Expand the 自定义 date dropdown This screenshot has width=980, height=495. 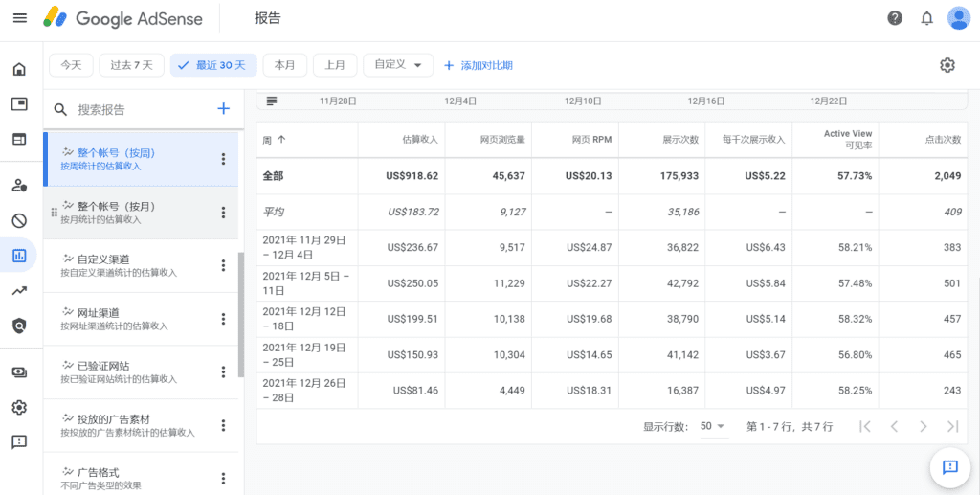(398, 65)
